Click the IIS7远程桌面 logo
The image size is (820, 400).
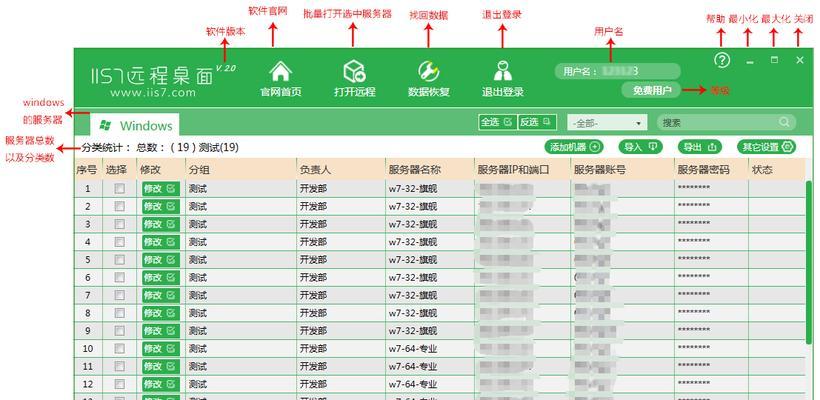point(152,76)
